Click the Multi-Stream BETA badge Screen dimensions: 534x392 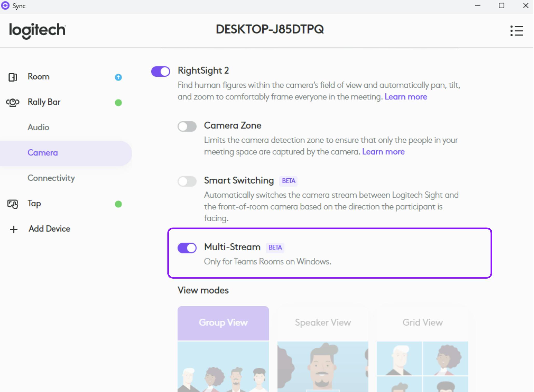click(275, 247)
